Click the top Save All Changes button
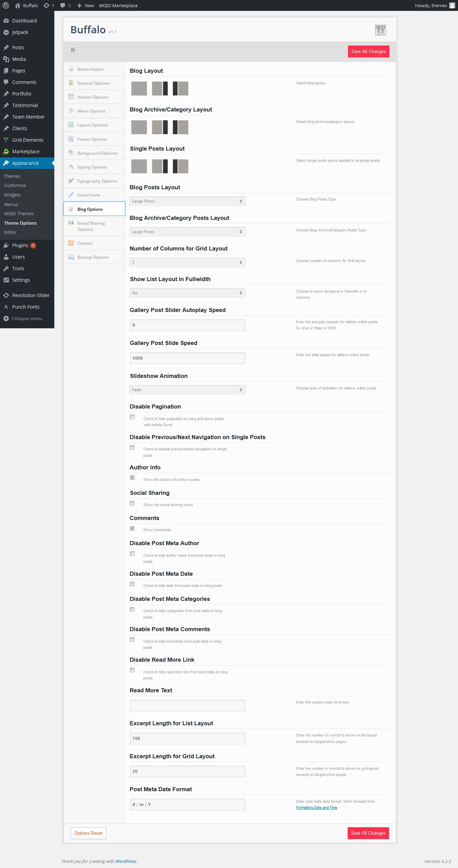 click(369, 52)
